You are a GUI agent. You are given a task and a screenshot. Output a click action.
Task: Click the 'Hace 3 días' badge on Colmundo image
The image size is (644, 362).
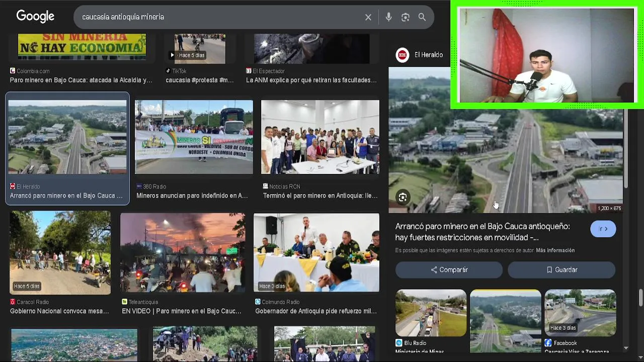click(x=272, y=286)
